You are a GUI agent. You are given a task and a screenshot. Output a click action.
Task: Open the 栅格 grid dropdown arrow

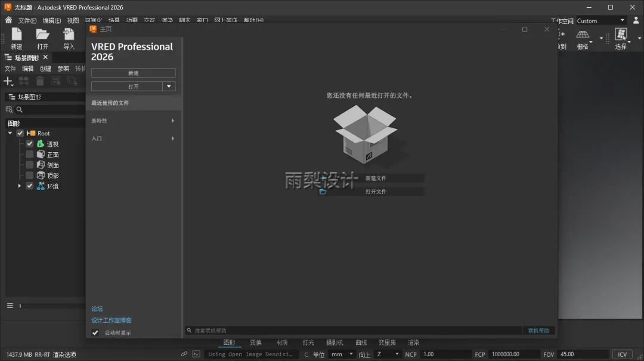pyautogui.click(x=591, y=42)
